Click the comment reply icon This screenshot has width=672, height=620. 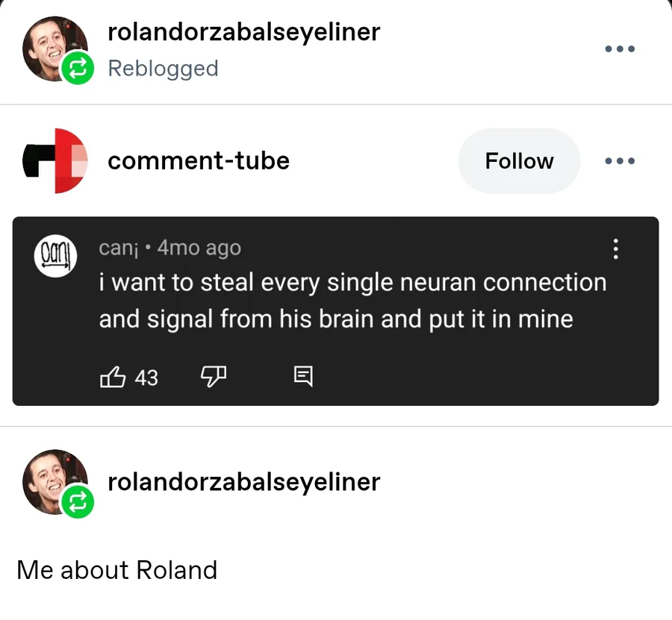pos(302,378)
